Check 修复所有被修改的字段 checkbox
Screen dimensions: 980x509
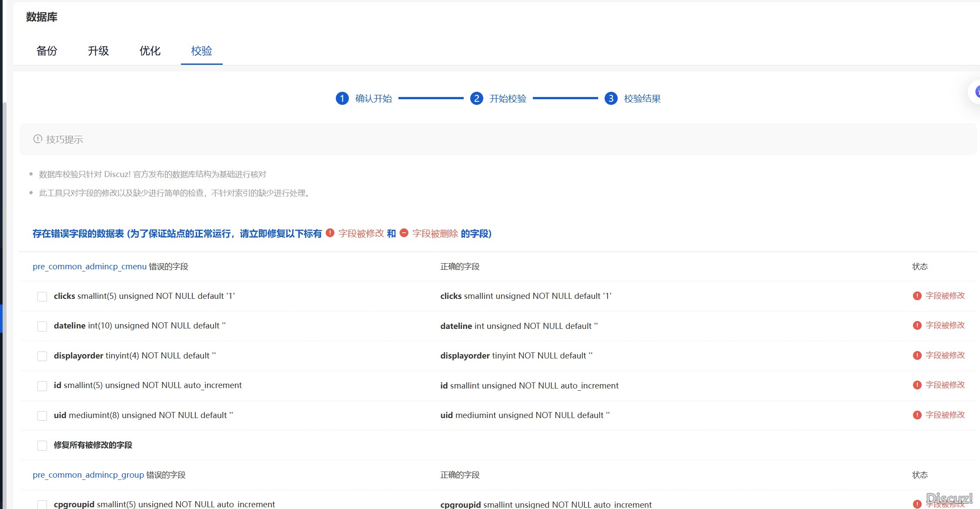42,445
